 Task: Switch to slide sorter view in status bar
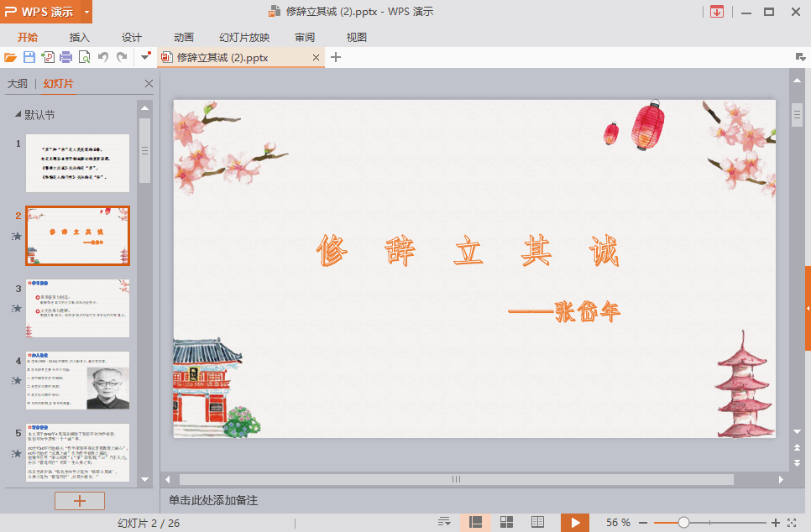tap(505, 521)
